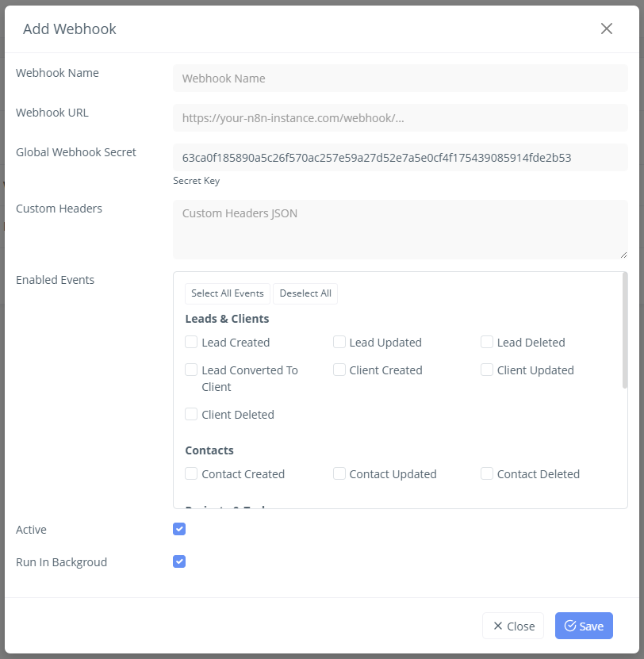The height and width of the screenshot is (659, 644).
Task: Check the Lead Deleted event
Action: (x=487, y=342)
